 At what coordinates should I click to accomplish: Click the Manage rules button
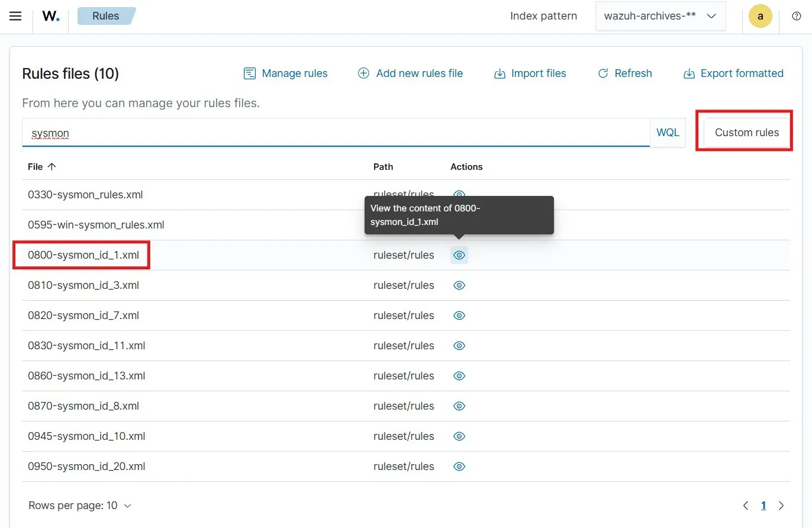coord(285,73)
